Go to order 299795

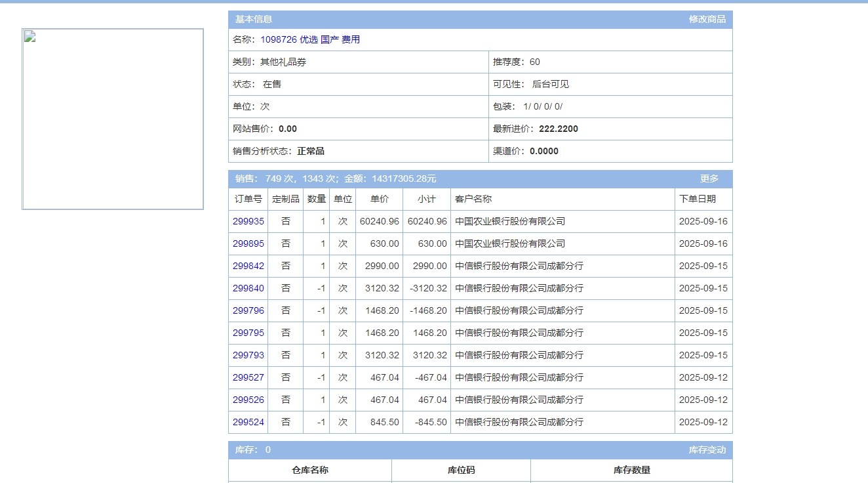[x=248, y=333]
